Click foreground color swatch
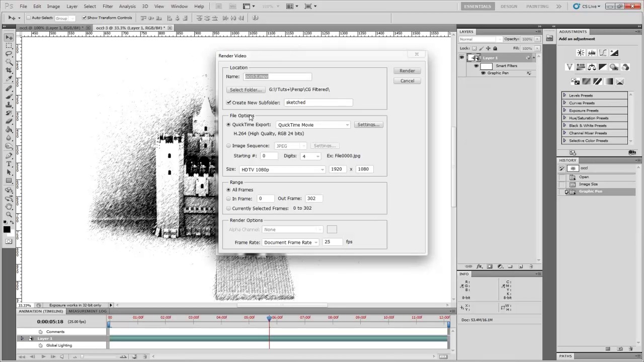The height and width of the screenshot is (362, 644). 7,230
